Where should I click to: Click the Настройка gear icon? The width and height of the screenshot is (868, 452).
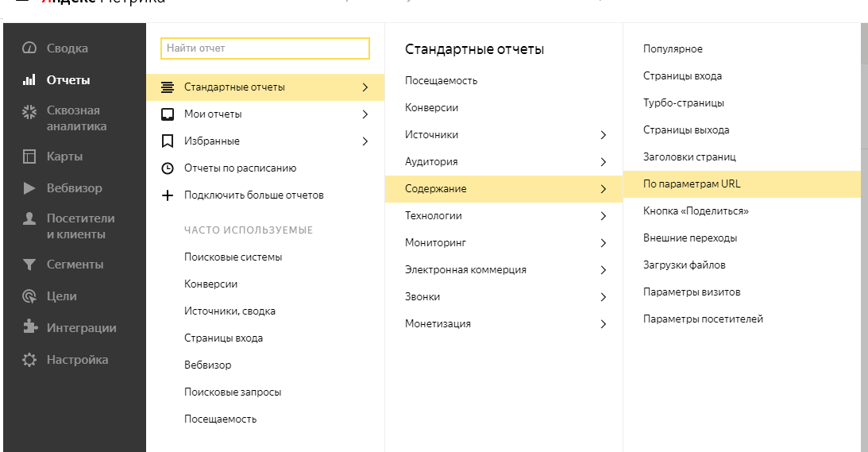[29, 360]
